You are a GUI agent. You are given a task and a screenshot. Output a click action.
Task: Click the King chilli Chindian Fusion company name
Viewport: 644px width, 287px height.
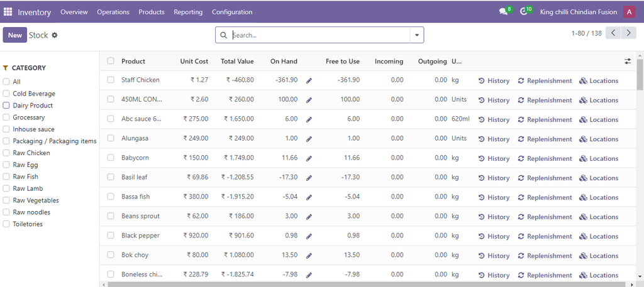point(579,12)
